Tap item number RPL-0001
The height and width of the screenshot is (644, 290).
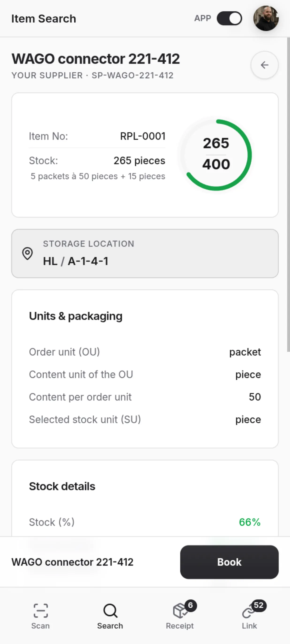[143, 136]
